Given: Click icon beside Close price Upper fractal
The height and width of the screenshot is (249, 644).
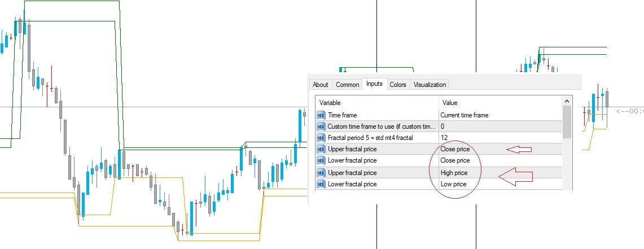Looking at the screenshot, I should pyautogui.click(x=321, y=150).
